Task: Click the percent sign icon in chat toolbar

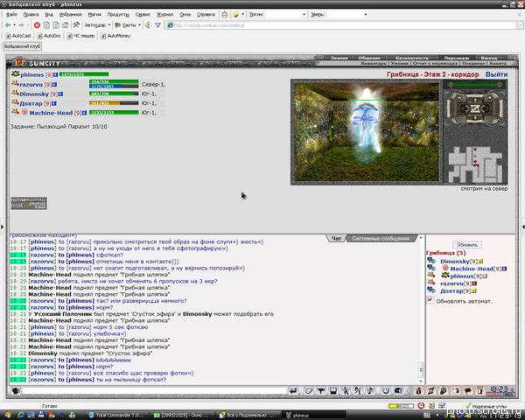Action: [358, 390]
